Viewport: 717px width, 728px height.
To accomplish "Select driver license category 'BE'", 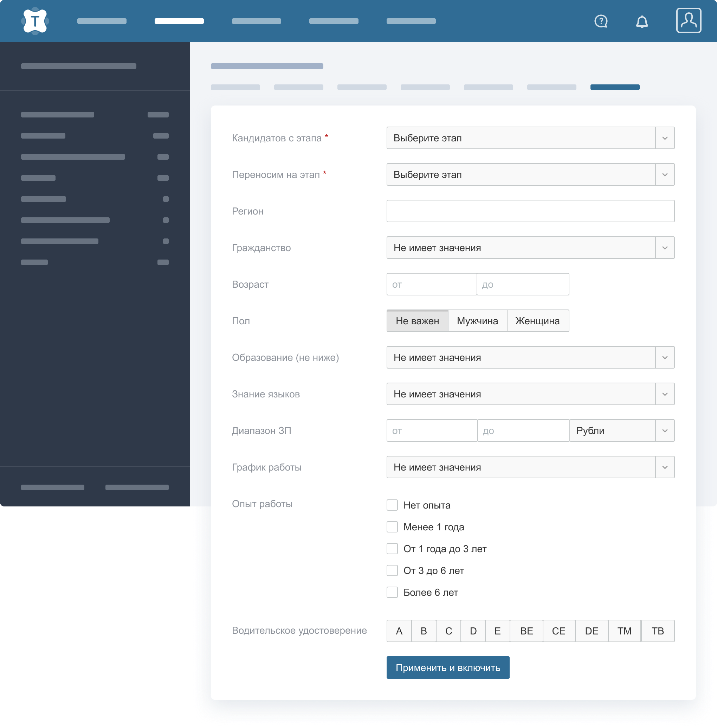I will click(x=526, y=631).
